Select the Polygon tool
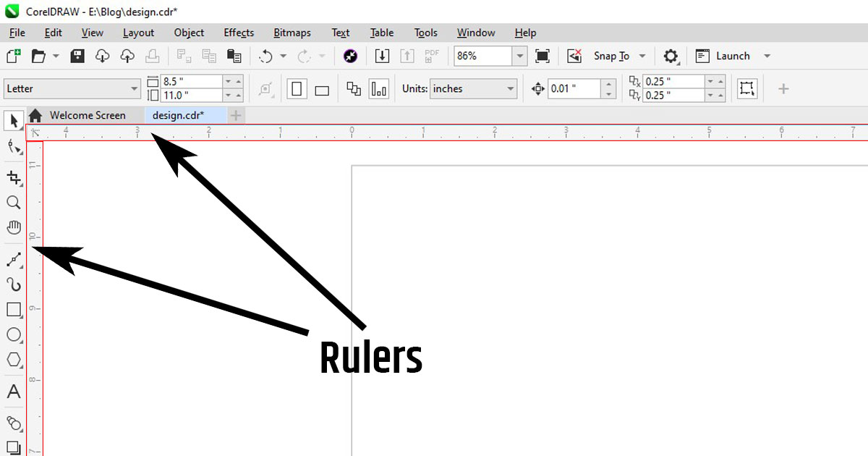Image resolution: width=868 pixels, height=456 pixels. point(13,360)
